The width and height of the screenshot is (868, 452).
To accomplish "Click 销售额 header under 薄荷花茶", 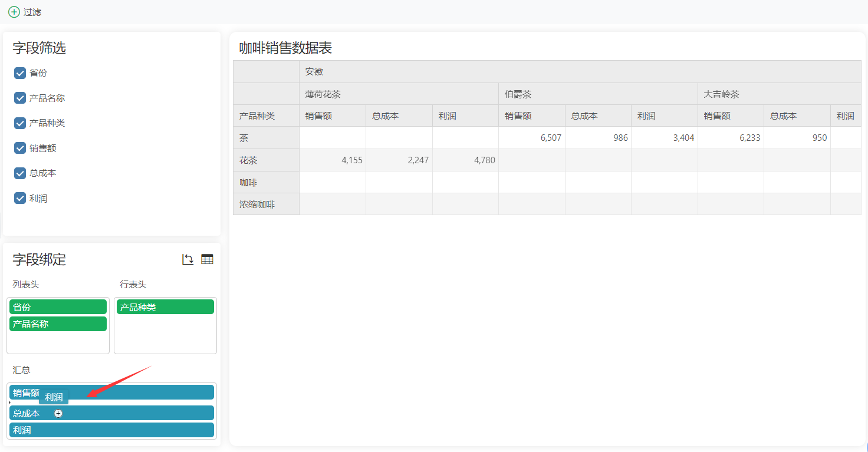I will coord(333,116).
